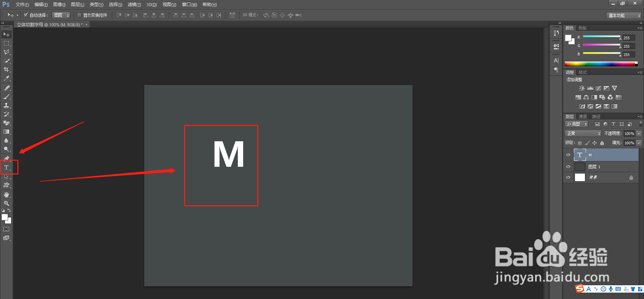The image size is (644, 299).
Task: Select the Horizontal Type tool
Action: click(6, 167)
